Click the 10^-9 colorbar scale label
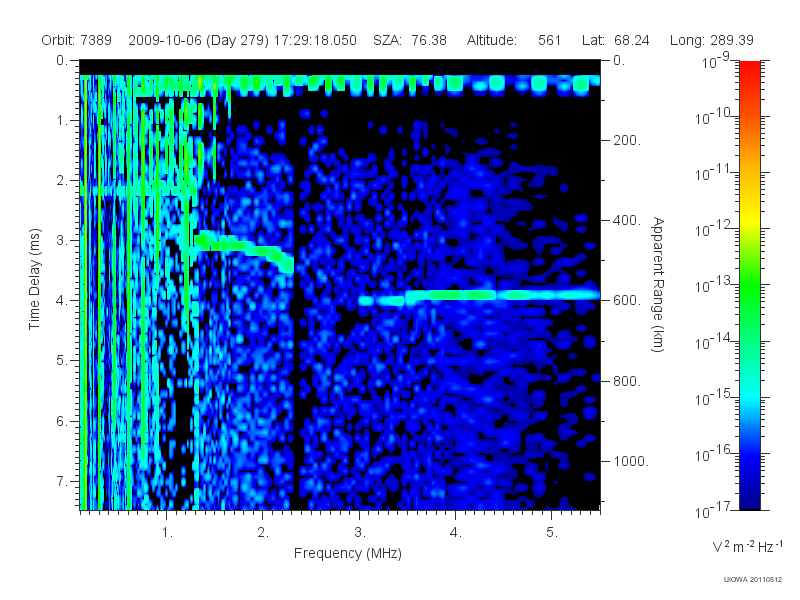The width and height of the screenshot is (800, 600). pyautogui.click(x=716, y=61)
